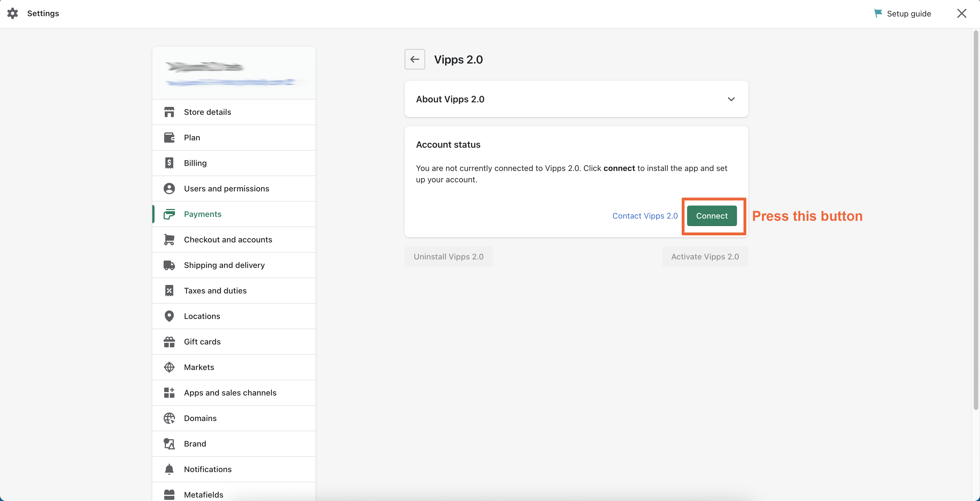The image size is (980, 501).
Task: Click the Settings gear icon
Action: tap(12, 13)
